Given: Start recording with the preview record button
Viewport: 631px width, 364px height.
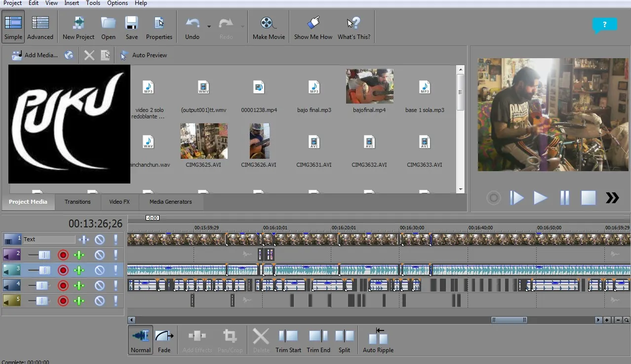Looking at the screenshot, I should [493, 198].
